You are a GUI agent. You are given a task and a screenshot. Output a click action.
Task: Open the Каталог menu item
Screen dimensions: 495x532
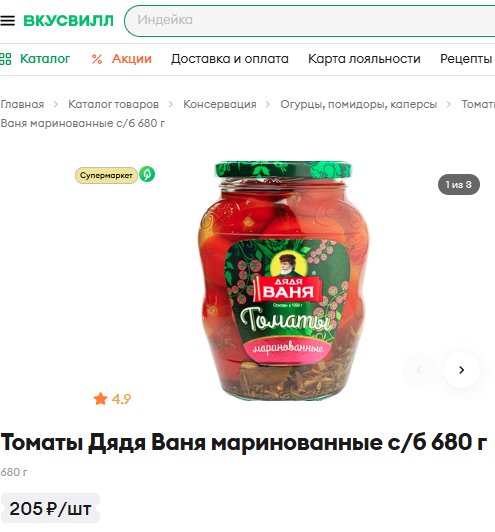tap(45, 59)
